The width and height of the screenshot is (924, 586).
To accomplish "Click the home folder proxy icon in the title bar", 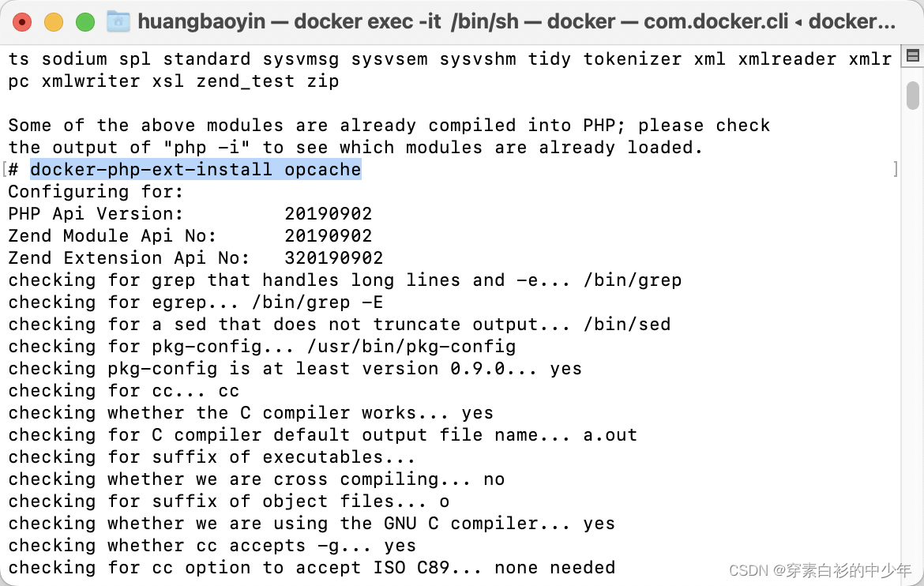I will pyautogui.click(x=119, y=21).
